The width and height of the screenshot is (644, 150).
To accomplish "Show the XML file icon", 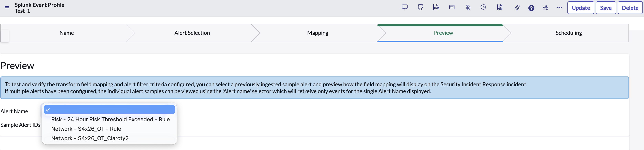I will 436,7.
